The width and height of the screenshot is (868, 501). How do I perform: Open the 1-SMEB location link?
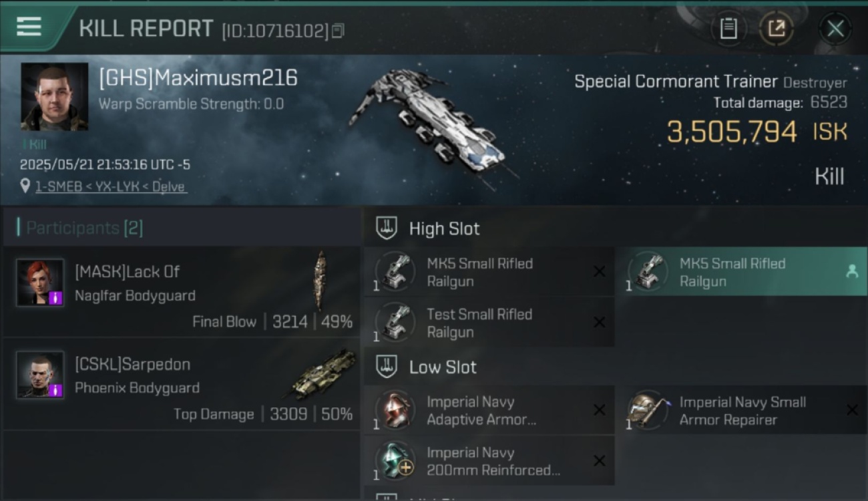point(111,186)
